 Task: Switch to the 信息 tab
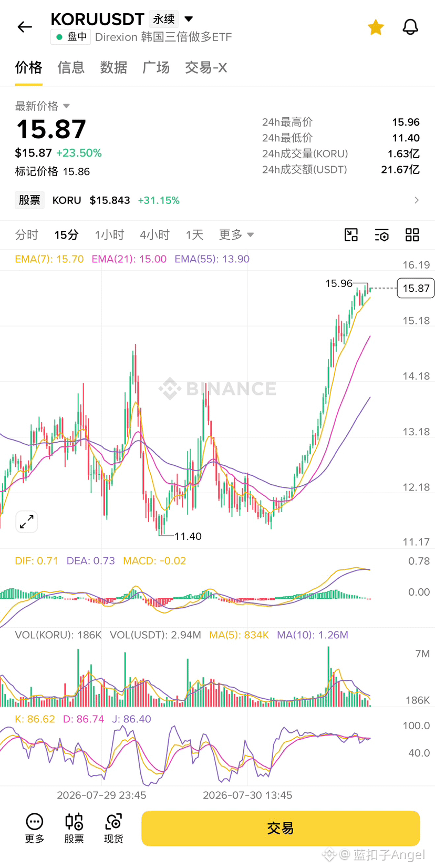pos(71,67)
